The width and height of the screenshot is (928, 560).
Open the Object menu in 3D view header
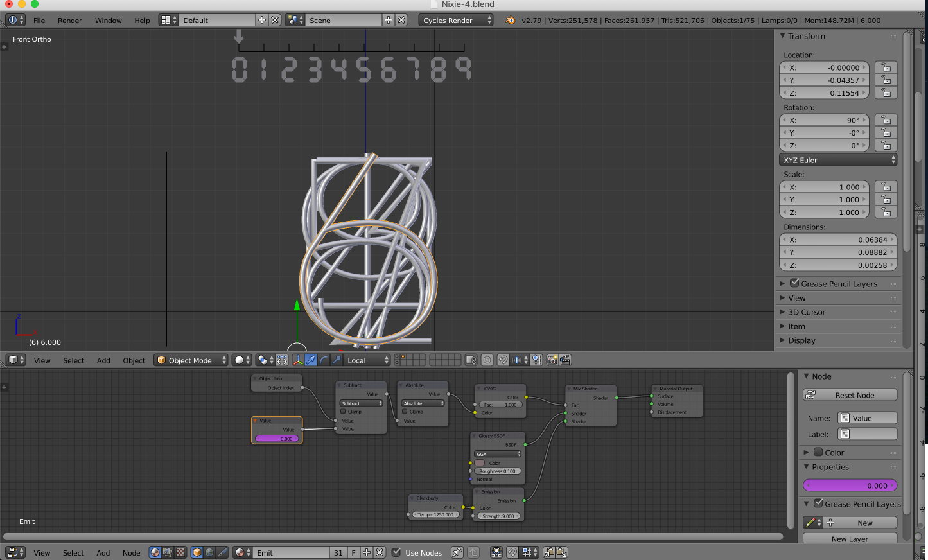134,360
